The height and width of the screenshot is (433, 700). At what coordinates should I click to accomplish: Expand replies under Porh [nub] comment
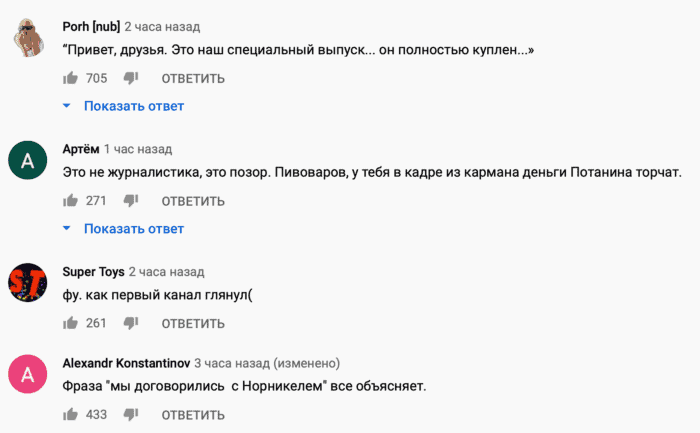pyautogui.click(x=134, y=106)
